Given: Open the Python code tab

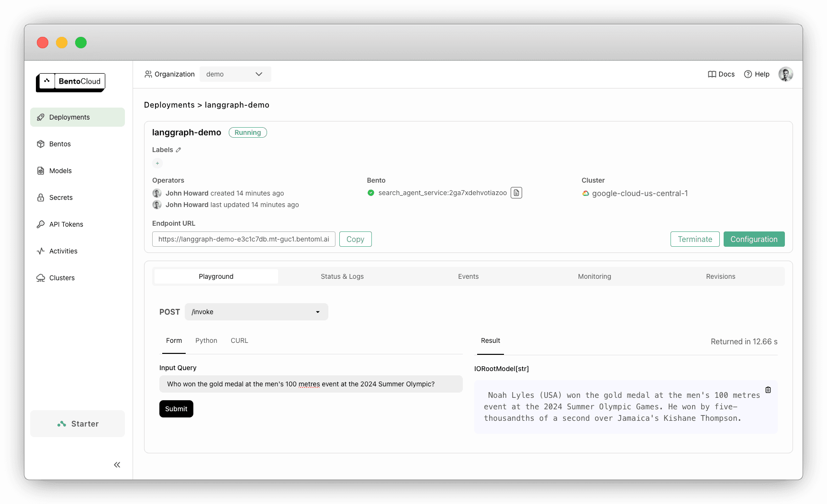Looking at the screenshot, I should 206,340.
